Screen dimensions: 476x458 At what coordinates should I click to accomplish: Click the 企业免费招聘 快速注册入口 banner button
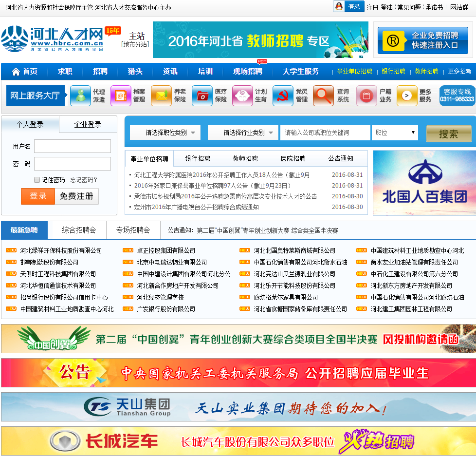pyautogui.click(x=423, y=40)
